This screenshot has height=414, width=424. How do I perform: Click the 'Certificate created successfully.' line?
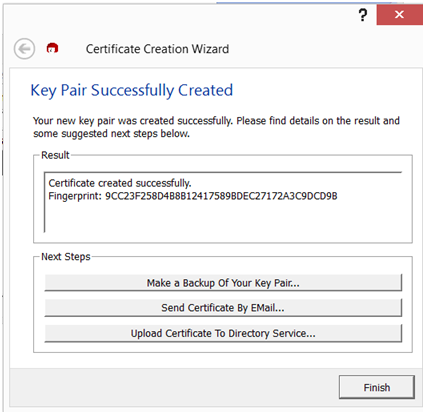[x=120, y=183]
